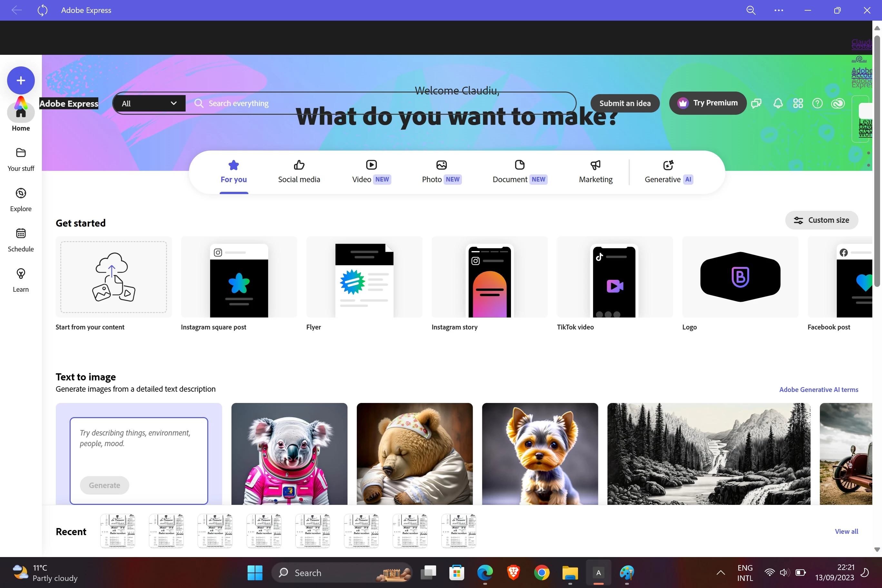Expand the All search filter dropdown
This screenshot has width=882, height=588.
coord(149,103)
